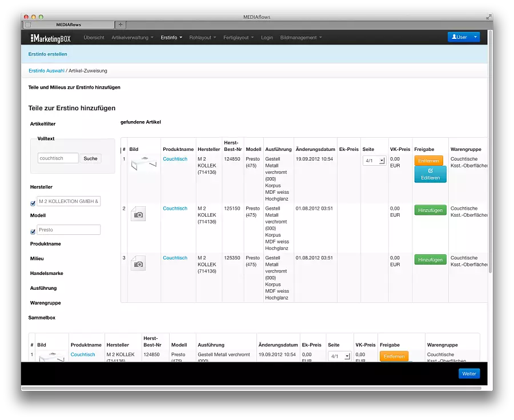
Task: Open the User dropdown caret
Action: click(x=475, y=37)
